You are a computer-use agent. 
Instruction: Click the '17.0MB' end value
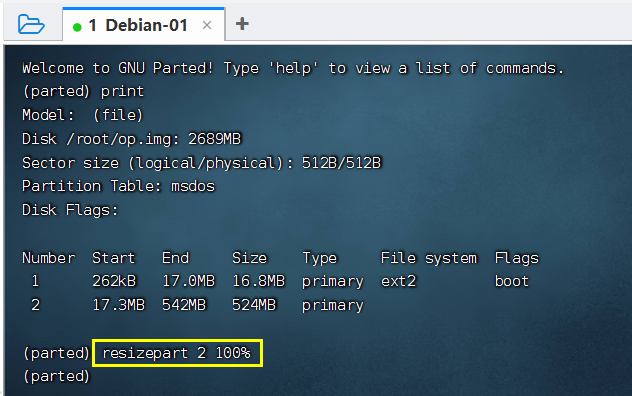(189, 281)
